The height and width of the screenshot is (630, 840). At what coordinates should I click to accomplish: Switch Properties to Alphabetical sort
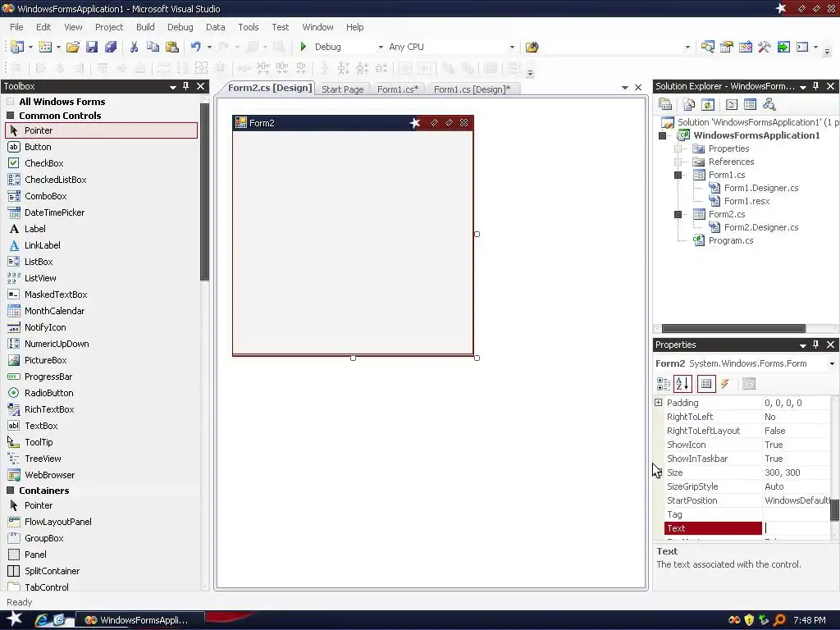tap(682, 384)
